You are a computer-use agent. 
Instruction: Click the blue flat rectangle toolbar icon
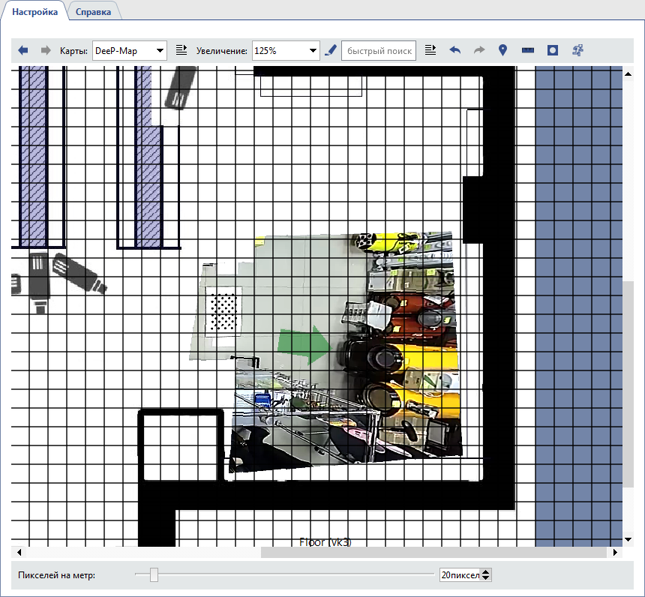click(528, 50)
